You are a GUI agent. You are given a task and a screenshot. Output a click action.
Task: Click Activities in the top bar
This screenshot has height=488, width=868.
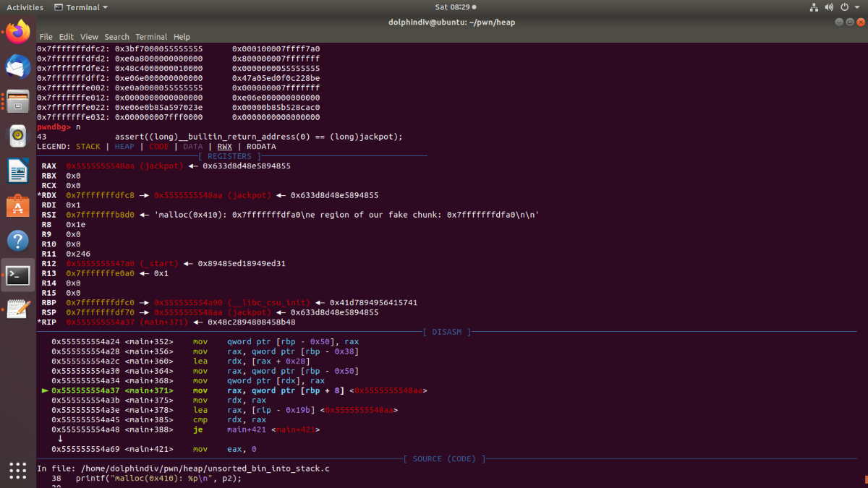pos(25,7)
